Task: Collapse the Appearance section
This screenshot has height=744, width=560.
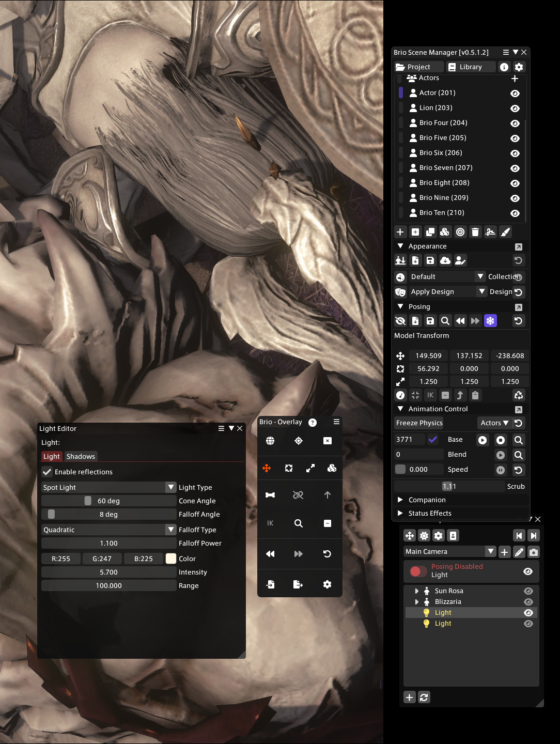Action: [400, 246]
